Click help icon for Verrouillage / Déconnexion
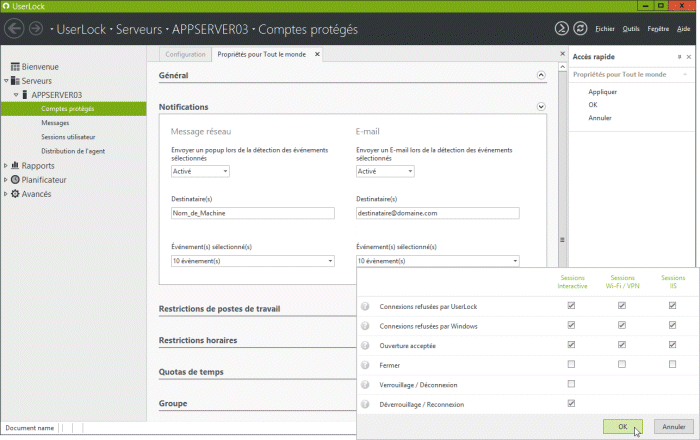Screen dimensions: 700x440 pyautogui.click(x=365, y=385)
